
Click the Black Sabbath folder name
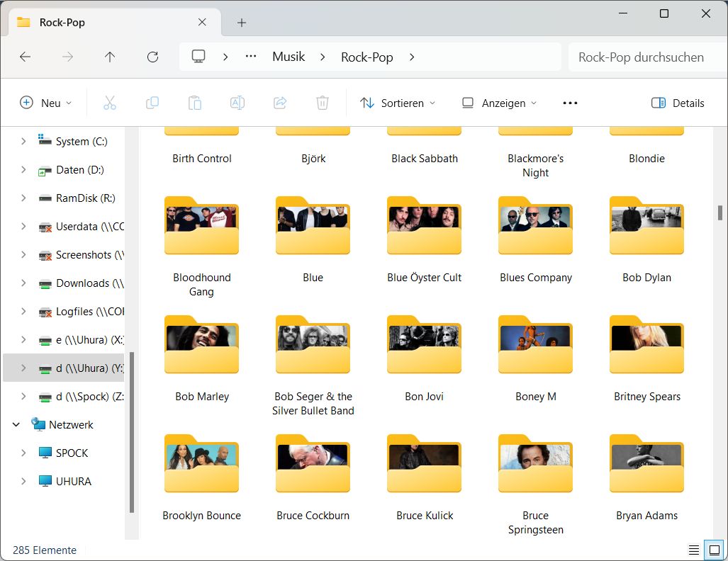point(425,159)
